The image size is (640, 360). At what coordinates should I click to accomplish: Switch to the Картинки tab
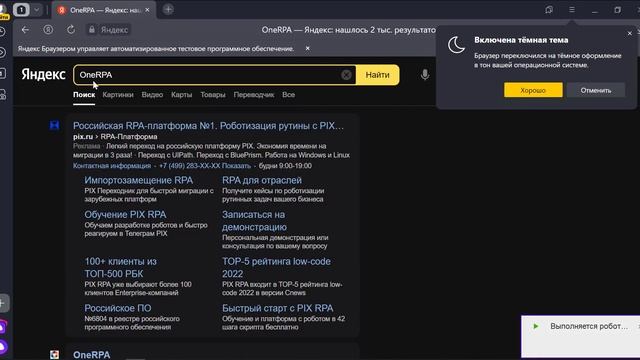pos(118,95)
